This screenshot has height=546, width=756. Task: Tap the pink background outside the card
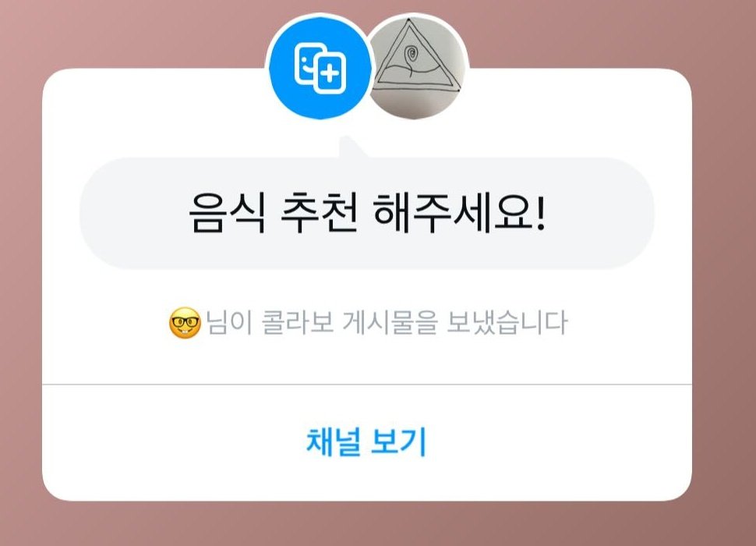pos(723,289)
